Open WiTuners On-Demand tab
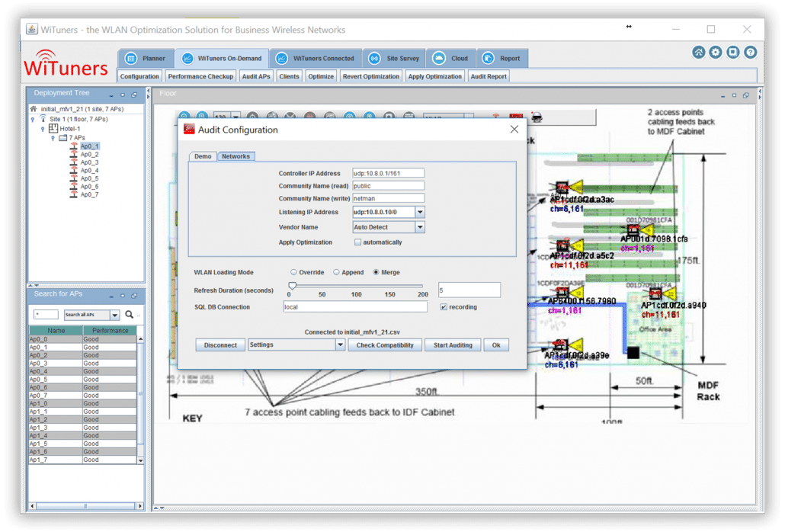This screenshot has width=785, height=532. coord(221,58)
